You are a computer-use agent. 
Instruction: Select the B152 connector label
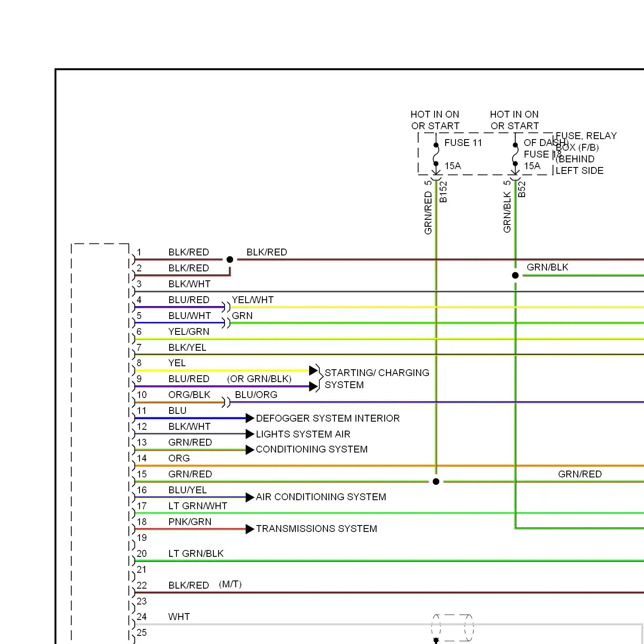point(443,191)
